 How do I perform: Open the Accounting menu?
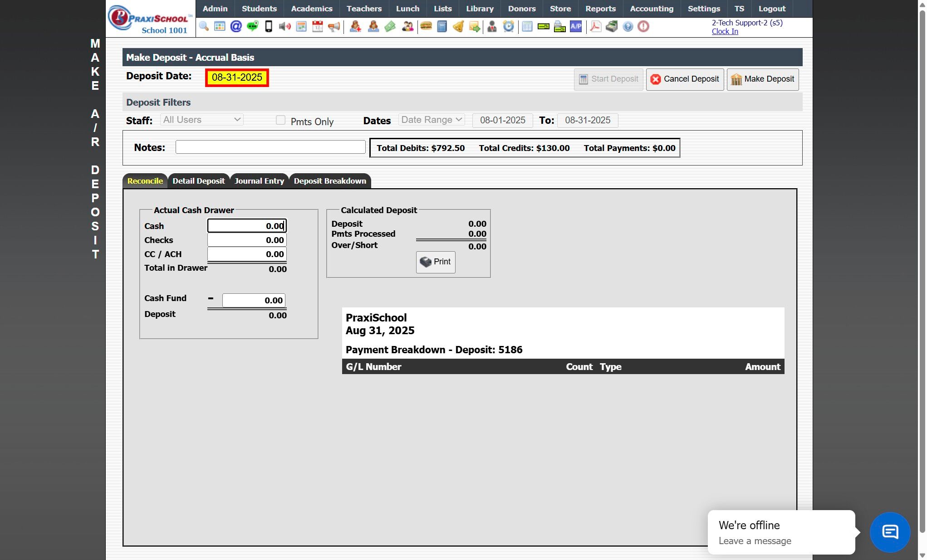tap(652, 9)
